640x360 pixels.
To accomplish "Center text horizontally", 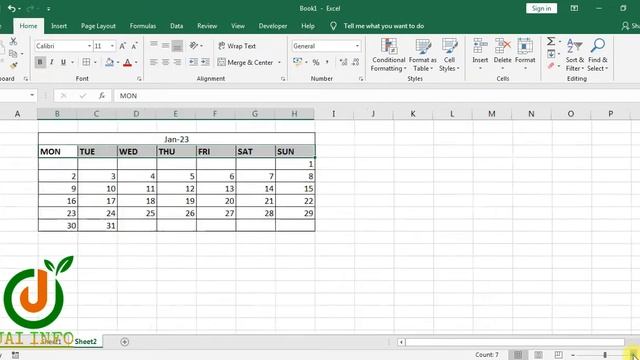I will tap(165, 62).
